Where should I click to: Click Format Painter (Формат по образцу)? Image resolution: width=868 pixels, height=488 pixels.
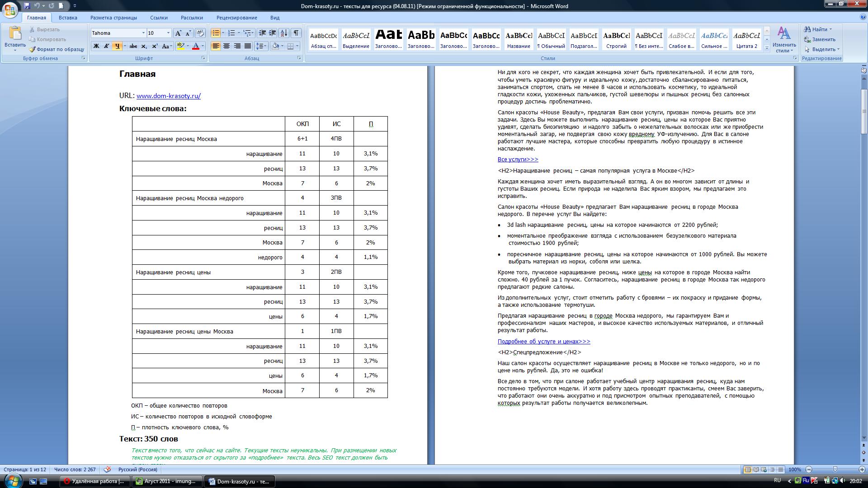(57, 49)
